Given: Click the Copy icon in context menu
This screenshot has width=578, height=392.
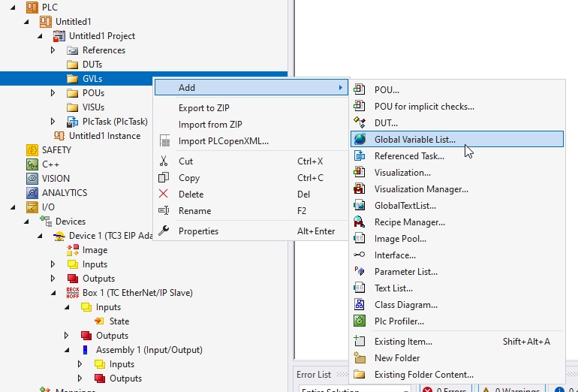Looking at the screenshot, I should point(164,177).
